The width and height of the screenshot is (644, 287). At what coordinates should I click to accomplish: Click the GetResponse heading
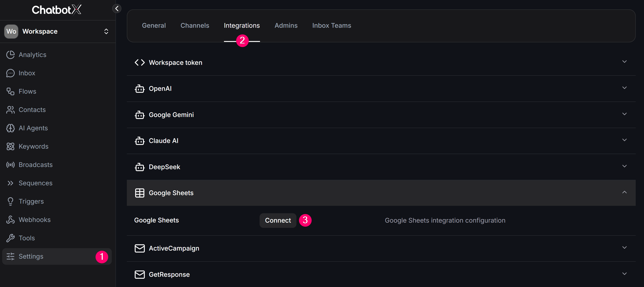click(169, 275)
